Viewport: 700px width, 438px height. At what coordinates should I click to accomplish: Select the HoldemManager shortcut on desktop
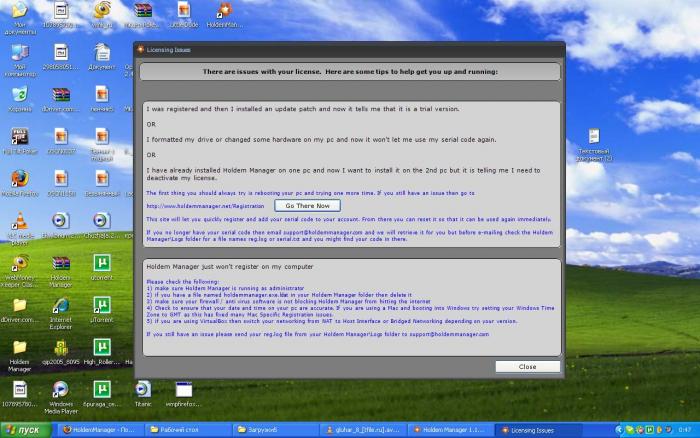click(x=225, y=14)
